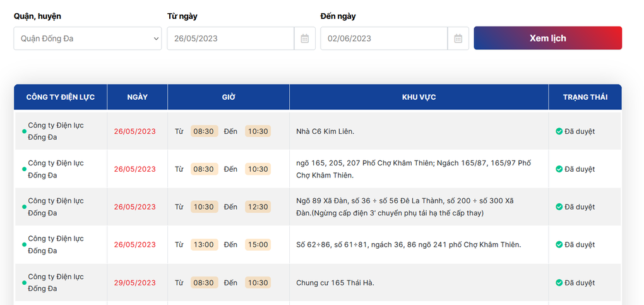Click 'Đã duyệt' status text in Số 62÷86 row
This screenshot has width=644, height=305.
pyautogui.click(x=580, y=244)
